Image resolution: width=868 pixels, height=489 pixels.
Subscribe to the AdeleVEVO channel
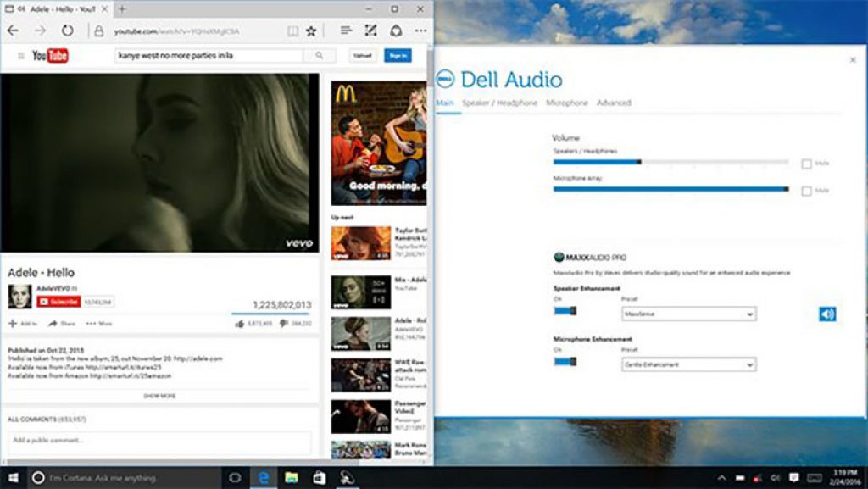(x=58, y=302)
